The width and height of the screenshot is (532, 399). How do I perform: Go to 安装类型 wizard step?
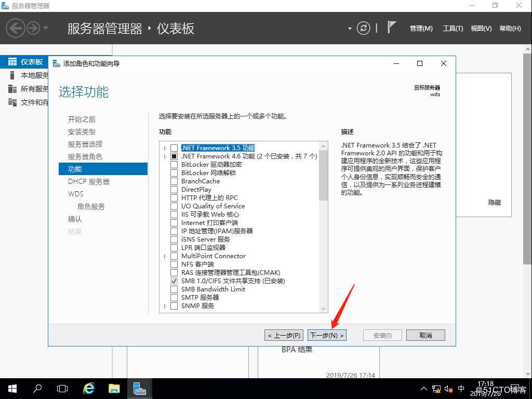pyautogui.click(x=82, y=132)
